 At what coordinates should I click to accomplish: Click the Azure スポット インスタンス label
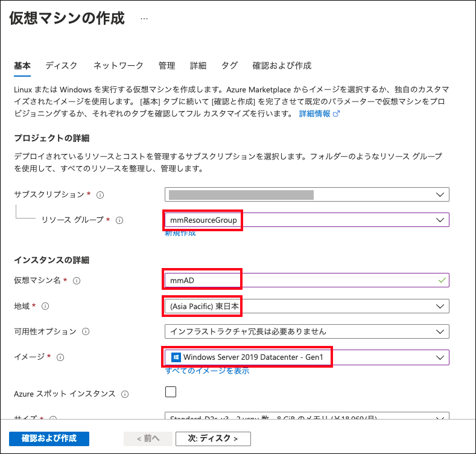65,394
